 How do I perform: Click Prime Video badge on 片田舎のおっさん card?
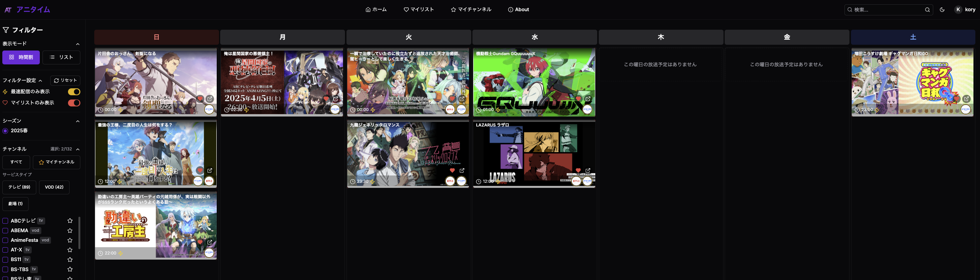click(x=209, y=110)
